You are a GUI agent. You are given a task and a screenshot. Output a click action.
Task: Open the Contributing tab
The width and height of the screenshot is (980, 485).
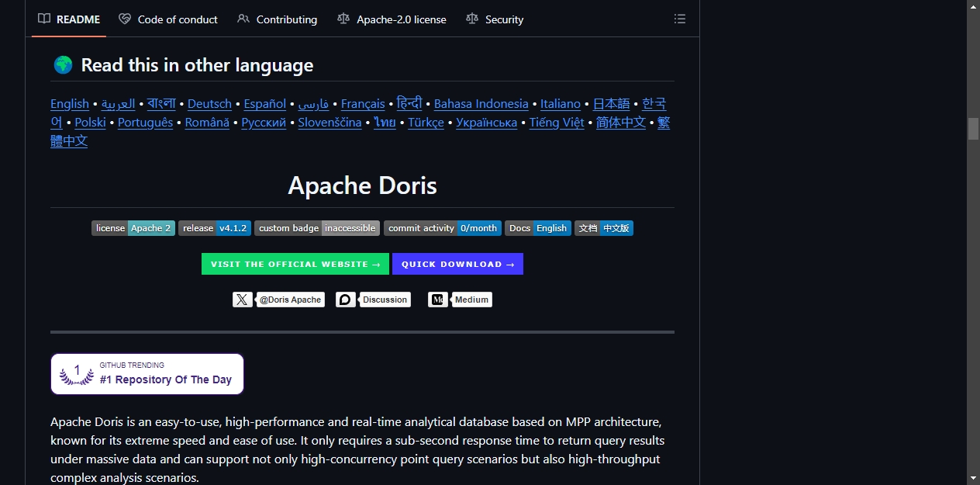click(278, 19)
